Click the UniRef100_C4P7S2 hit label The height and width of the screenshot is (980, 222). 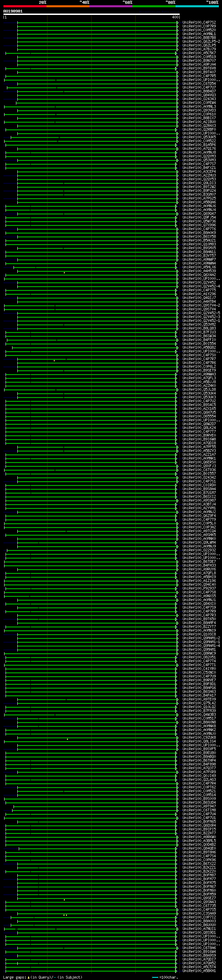[199, 23]
